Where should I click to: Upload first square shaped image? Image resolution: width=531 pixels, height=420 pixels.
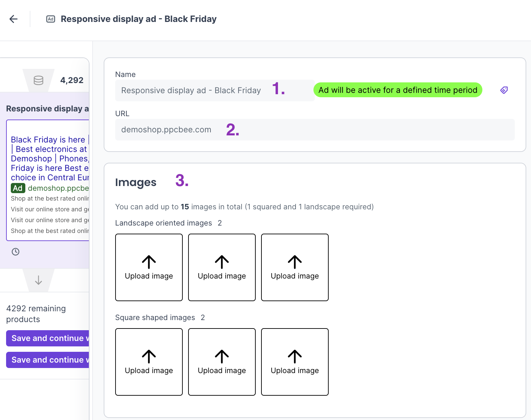149,362
